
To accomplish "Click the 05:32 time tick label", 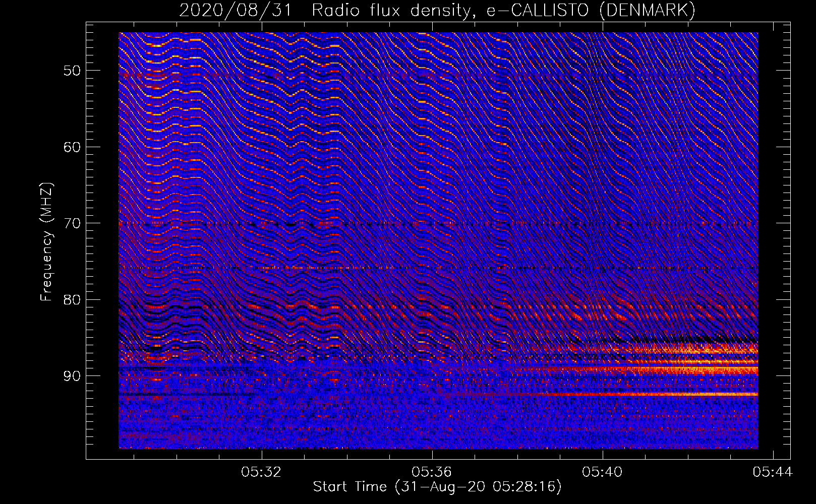I will 261,472.
